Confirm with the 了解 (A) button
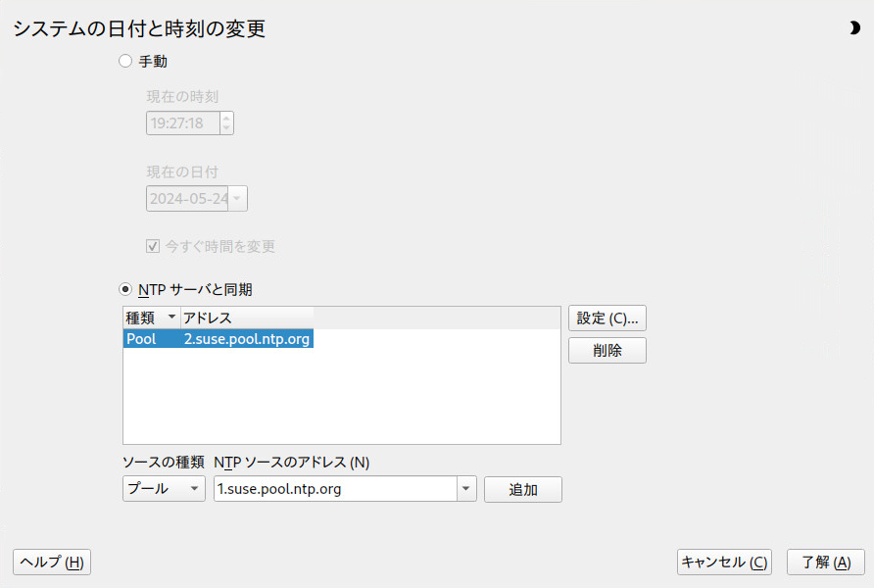This screenshot has height=588, width=874. 825,562
